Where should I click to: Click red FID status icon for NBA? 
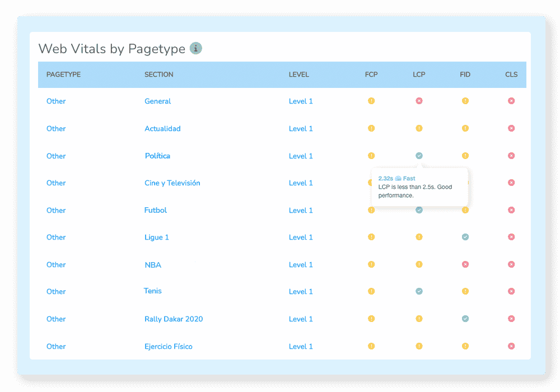tap(465, 264)
